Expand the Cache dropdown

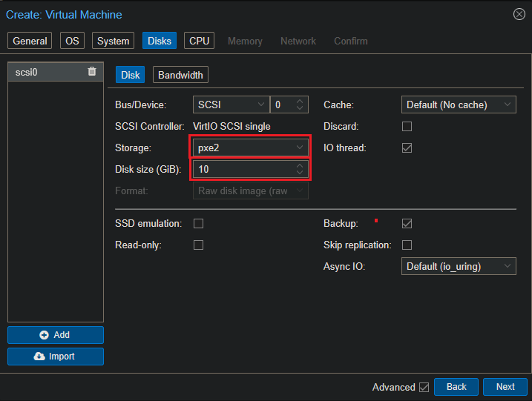[x=459, y=105]
